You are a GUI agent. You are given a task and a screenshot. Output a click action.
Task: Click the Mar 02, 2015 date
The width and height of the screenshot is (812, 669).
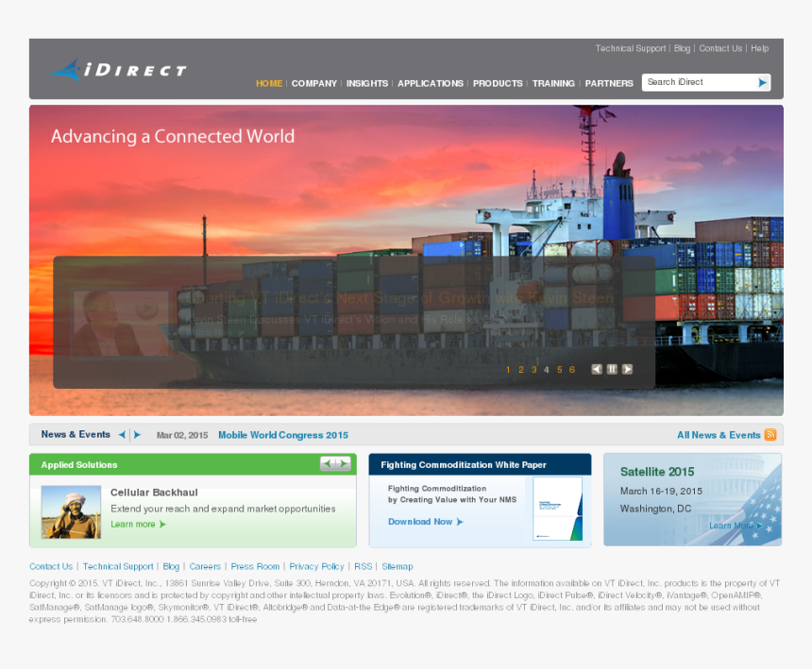[x=182, y=435]
